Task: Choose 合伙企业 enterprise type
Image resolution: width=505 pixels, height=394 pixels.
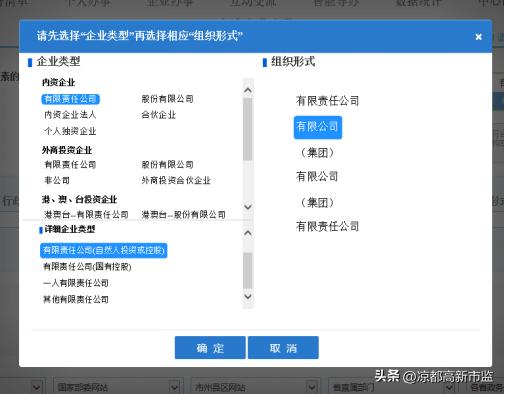Action: click(159, 115)
